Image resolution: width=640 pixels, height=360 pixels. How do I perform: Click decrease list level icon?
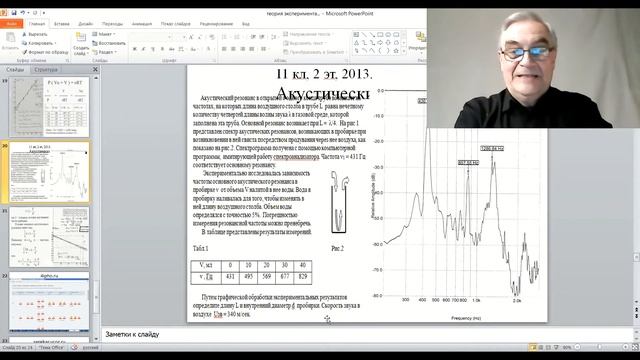pyautogui.click(x=253, y=37)
